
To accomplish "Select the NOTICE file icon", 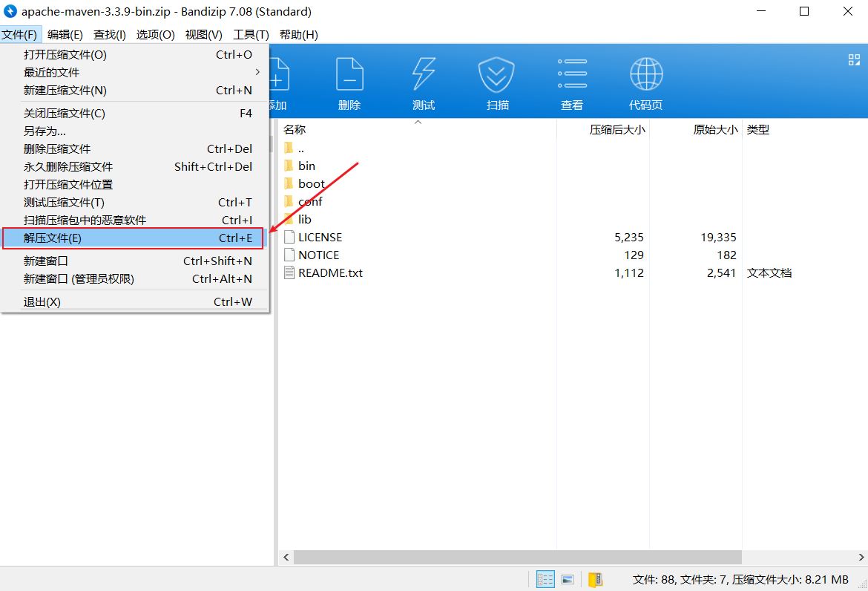I will click(289, 255).
